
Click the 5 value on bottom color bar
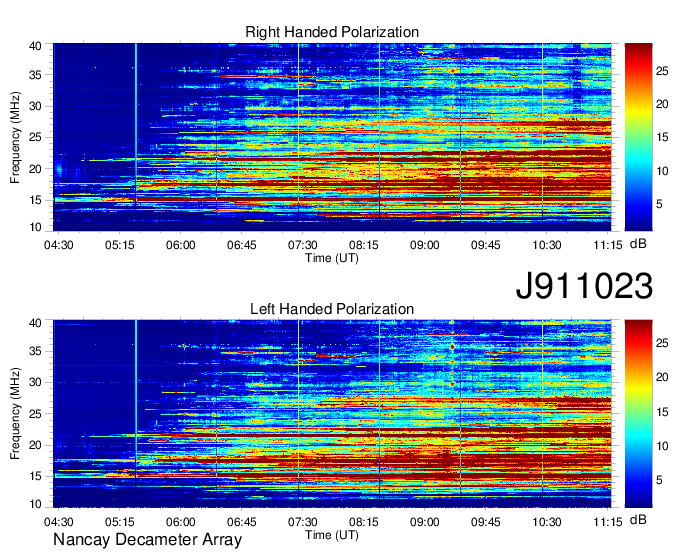659,480
